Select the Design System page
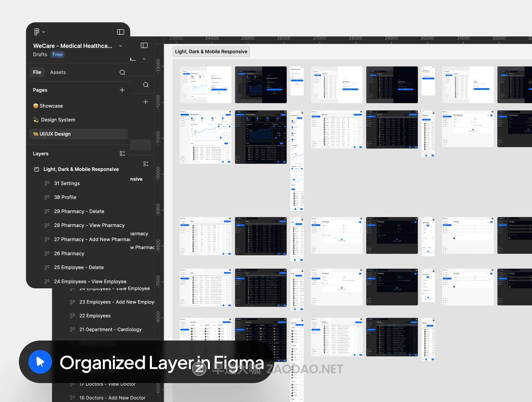This screenshot has width=532, height=402. (x=58, y=120)
